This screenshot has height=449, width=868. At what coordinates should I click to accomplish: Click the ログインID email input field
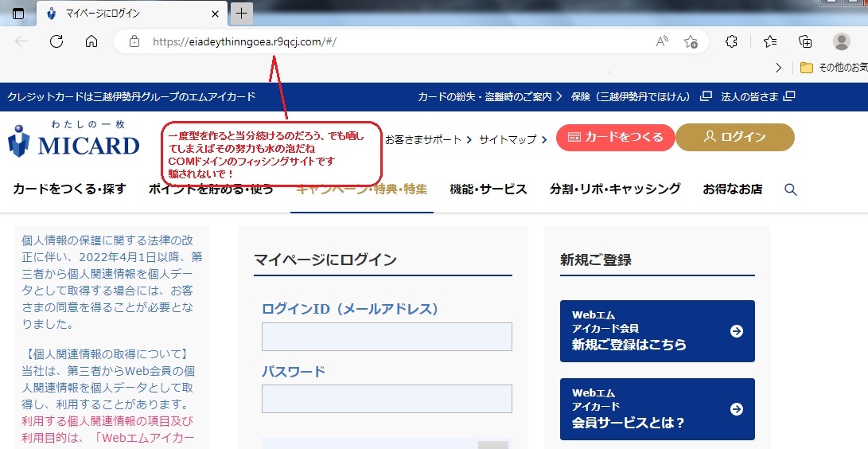(x=387, y=337)
